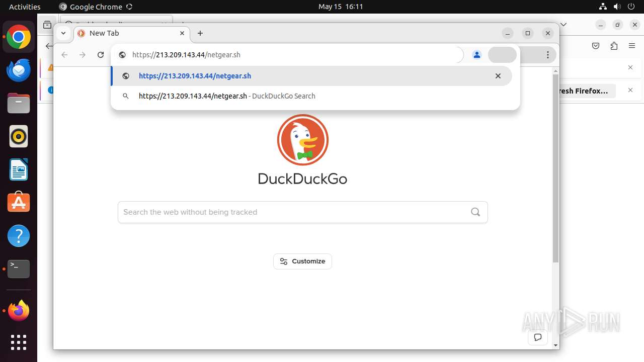Screen dimensions: 644x362
Task: Choose the netgear.sh DuckDuckGo Search suggestion
Action: (311, 96)
